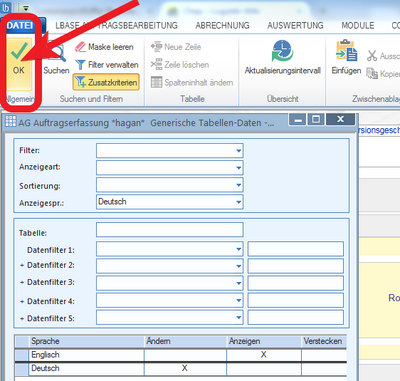Toggle the Anzeigen cell for Englisch
Viewport: 400px width, 381px height.
point(264,355)
